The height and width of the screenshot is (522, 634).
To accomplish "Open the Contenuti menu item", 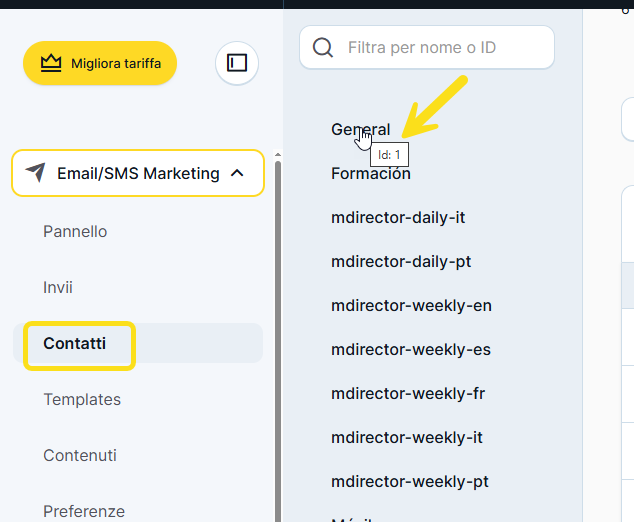I will (x=80, y=455).
